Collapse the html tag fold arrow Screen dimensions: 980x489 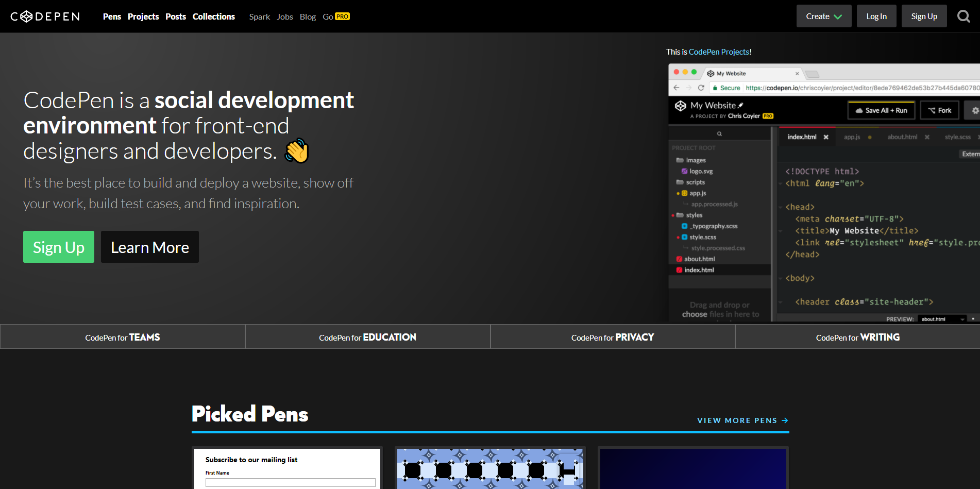pos(780,183)
